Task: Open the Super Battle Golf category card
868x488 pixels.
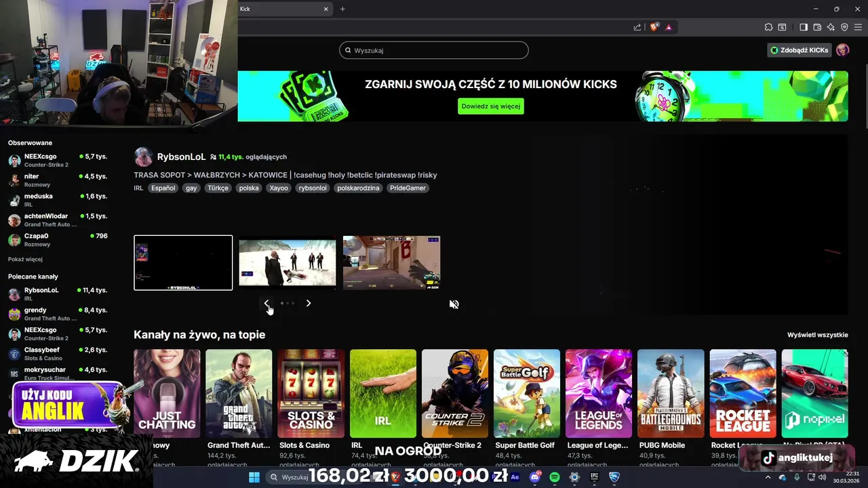Action: 526,393
